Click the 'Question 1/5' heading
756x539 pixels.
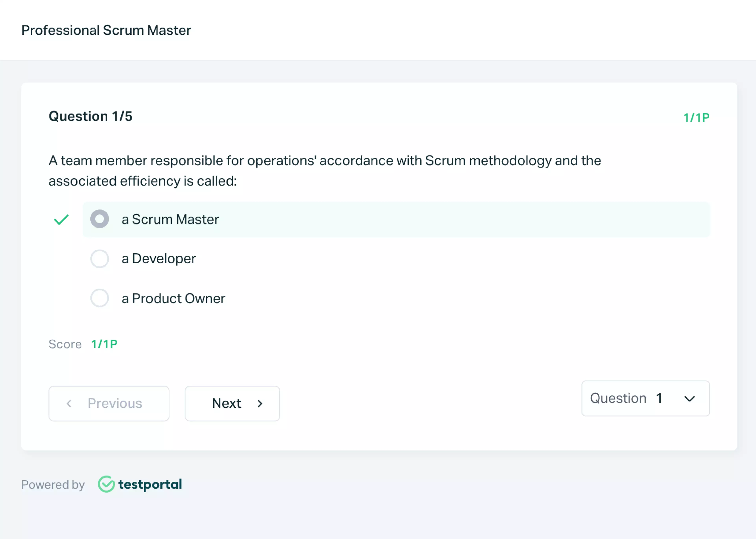[91, 116]
